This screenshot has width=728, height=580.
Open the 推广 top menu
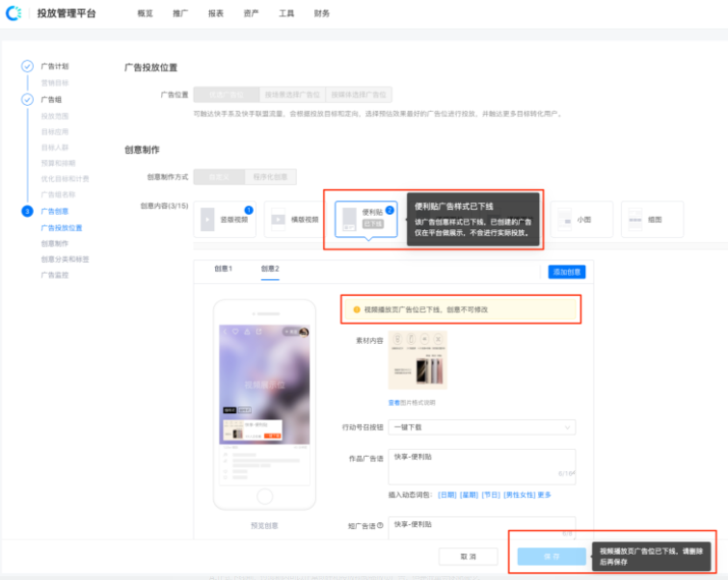[180, 13]
